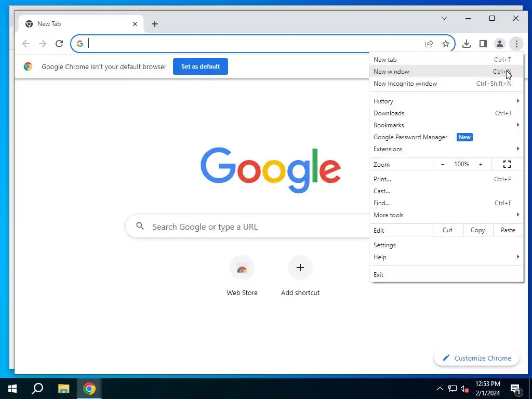This screenshot has width=532, height=399.
Task: Click the network tray icon
Action: click(x=453, y=389)
